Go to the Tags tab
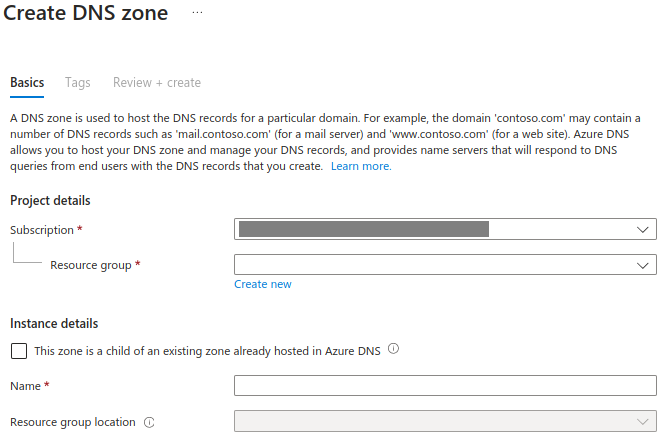The width and height of the screenshot is (669, 446). [x=78, y=82]
